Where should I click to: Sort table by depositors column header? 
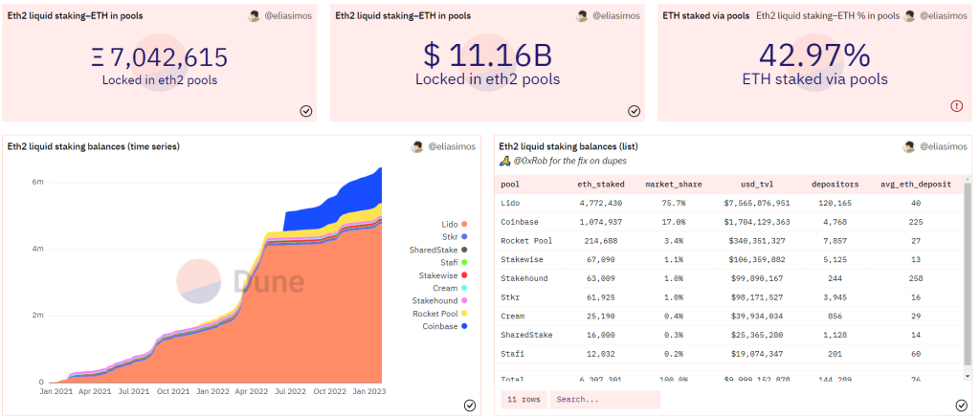[x=835, y=185]
